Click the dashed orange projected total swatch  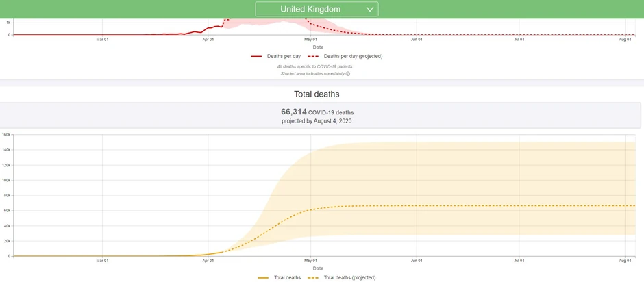[313, 277]
